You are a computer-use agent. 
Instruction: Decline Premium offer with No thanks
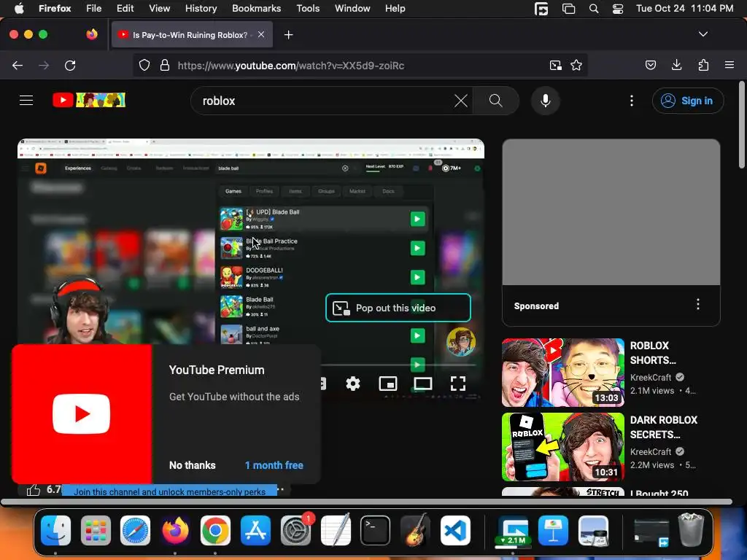point(193,465)
